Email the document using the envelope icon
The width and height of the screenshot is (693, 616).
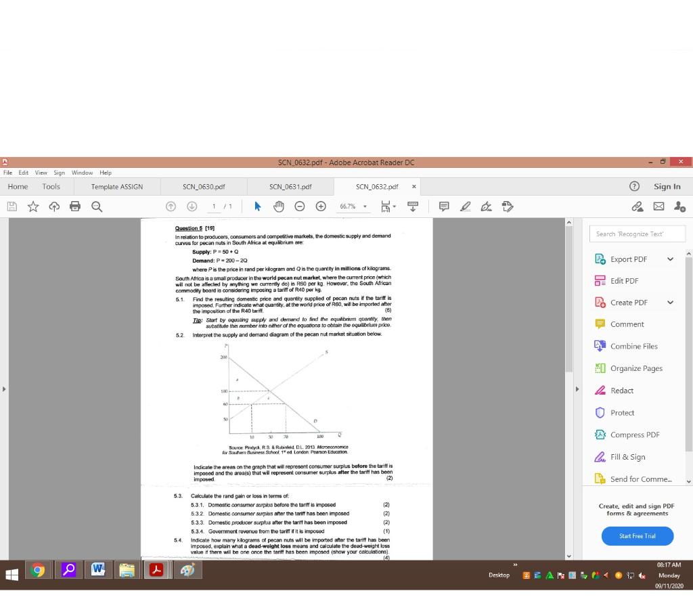point(658,206)
